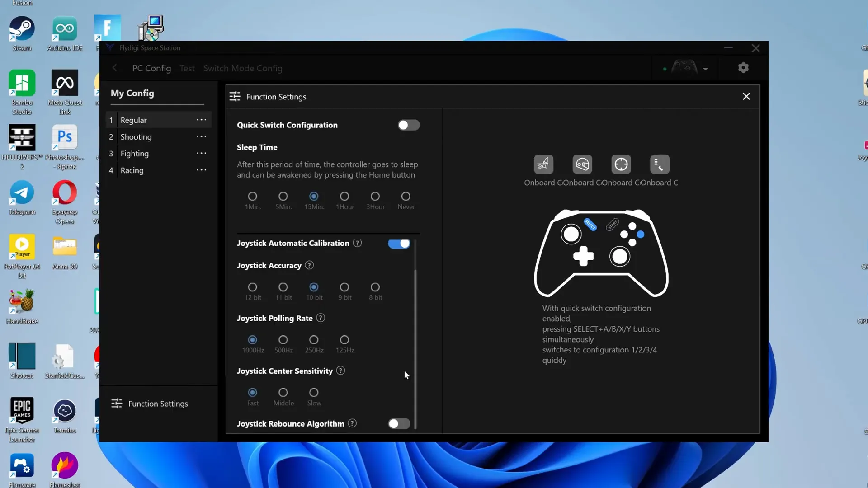The image size is (868, 488).
Task: Open HELLDIVERS 2 desktop shortcut
Action: coord(22,147)
